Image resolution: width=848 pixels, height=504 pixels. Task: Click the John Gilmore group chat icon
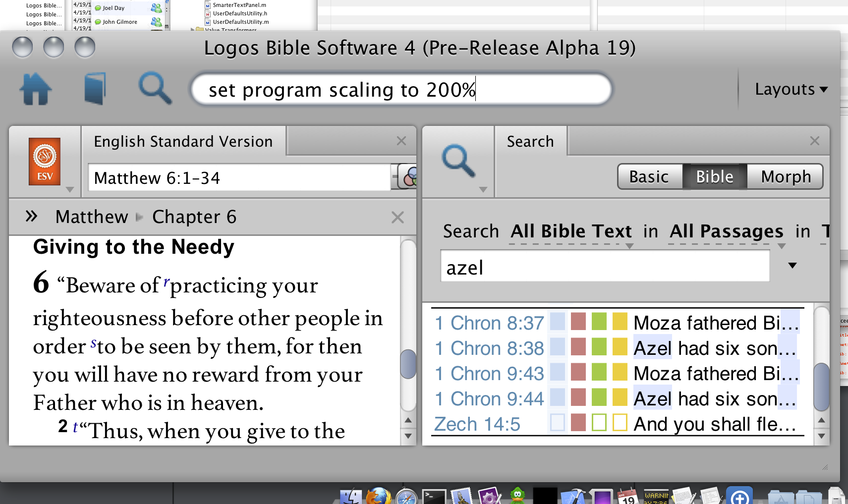pyautogui.click(x=156, y=22)
